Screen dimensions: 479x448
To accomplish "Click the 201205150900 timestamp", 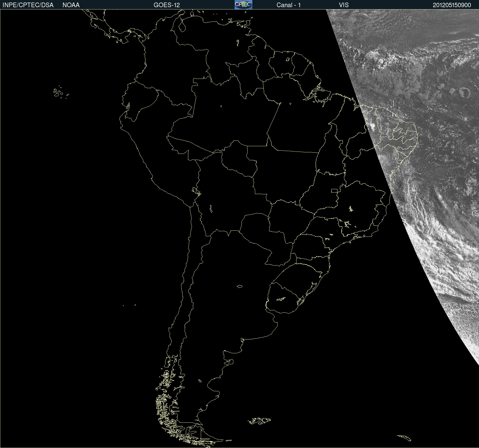I will tap(452, 5).
